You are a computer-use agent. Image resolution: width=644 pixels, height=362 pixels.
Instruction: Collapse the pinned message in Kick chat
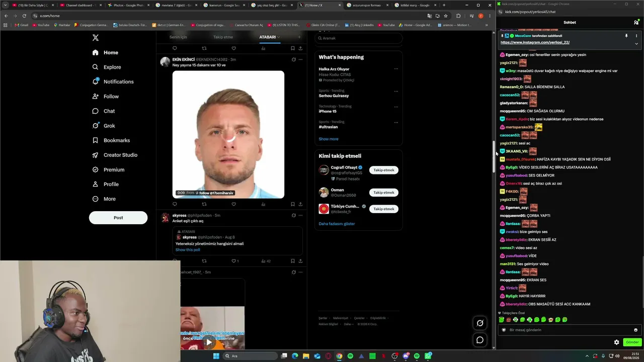click(636, 44)
